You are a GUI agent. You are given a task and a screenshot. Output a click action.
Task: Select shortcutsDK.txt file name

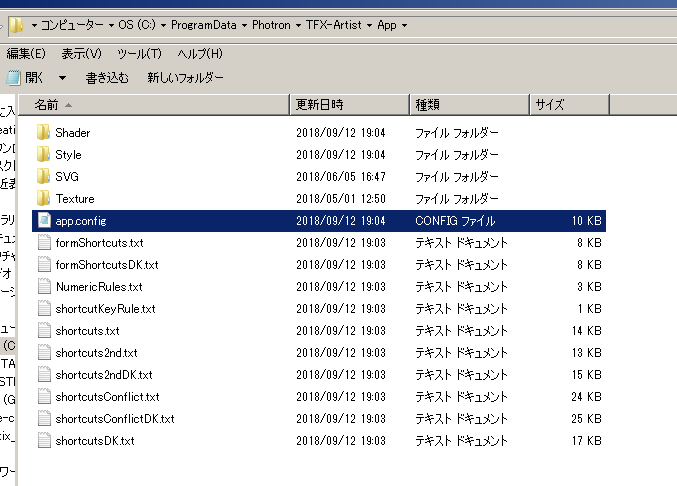[95, 441]
